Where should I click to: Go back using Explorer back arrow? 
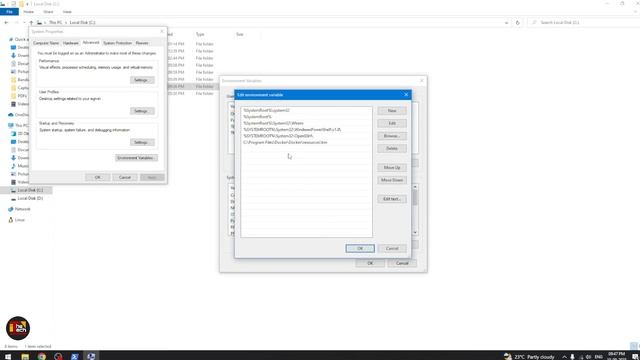click(x=6, y=22)
